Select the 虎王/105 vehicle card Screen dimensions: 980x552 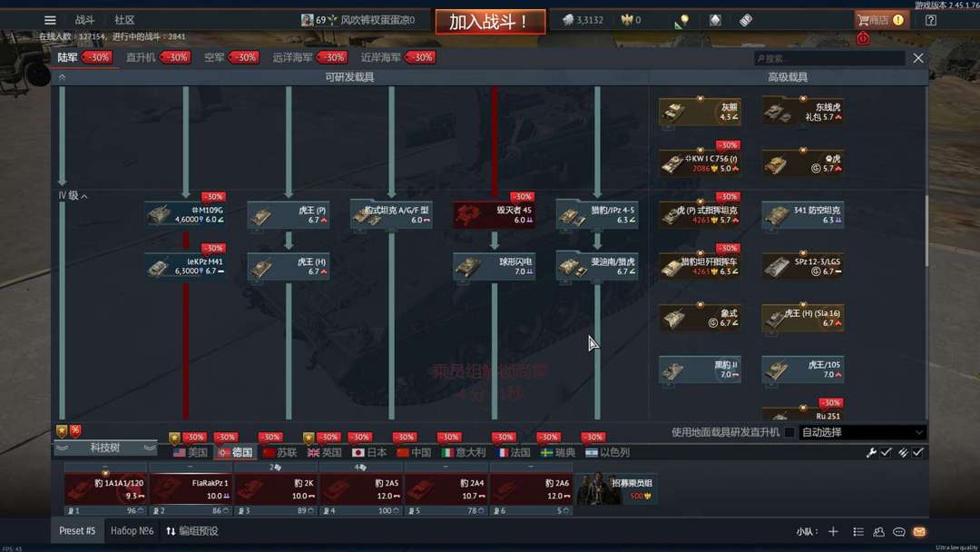pyautogui.click(x=803, y=370)
